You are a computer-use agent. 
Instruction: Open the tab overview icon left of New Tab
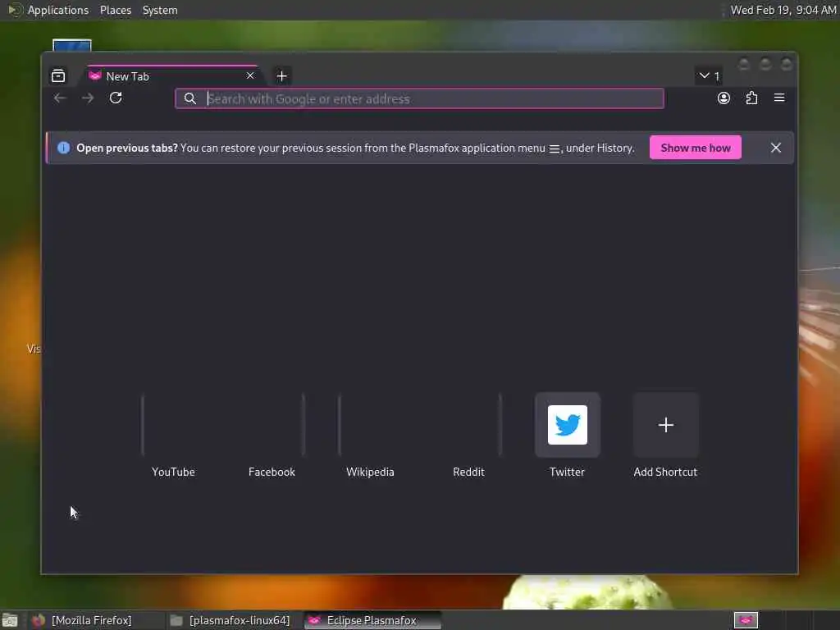pos(58,76)
